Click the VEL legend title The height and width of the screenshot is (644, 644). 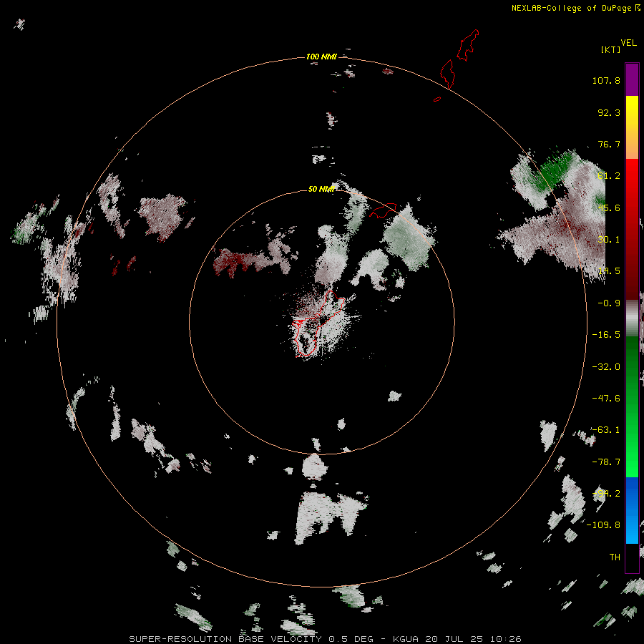(628, 43)
